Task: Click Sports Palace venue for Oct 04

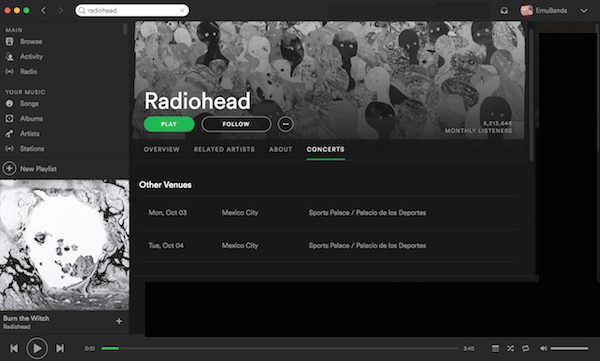Action: (367, 245)
